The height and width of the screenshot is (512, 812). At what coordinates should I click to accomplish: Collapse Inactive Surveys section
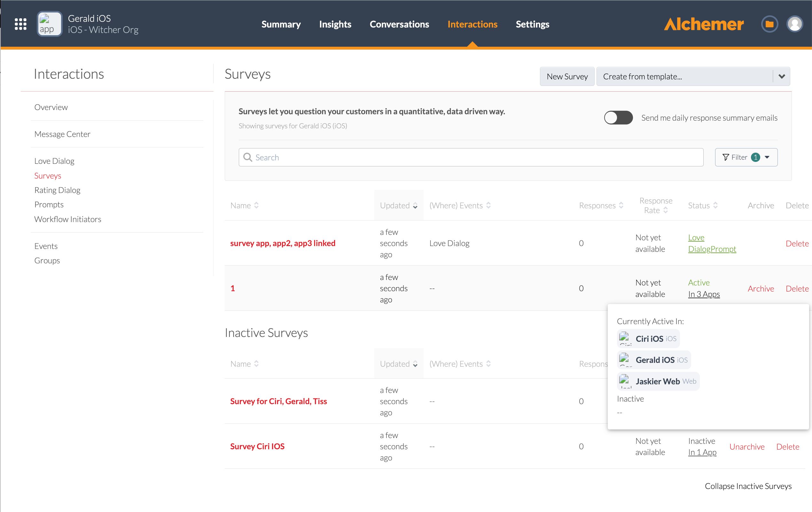point(748,486)
